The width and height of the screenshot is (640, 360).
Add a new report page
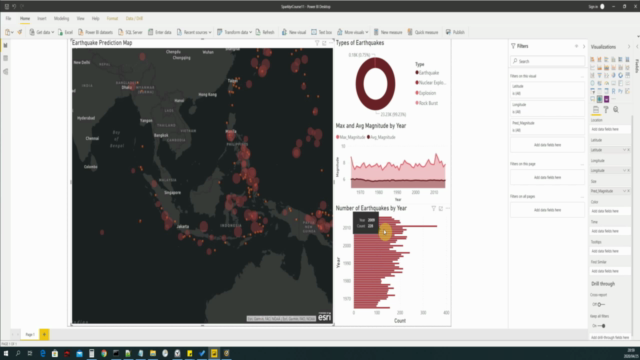pos(44,335)
